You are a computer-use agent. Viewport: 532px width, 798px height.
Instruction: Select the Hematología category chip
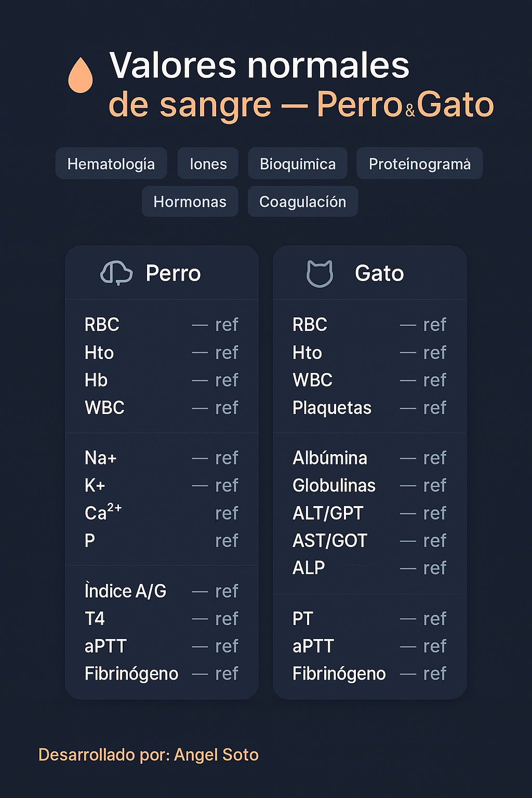point(111,164)
